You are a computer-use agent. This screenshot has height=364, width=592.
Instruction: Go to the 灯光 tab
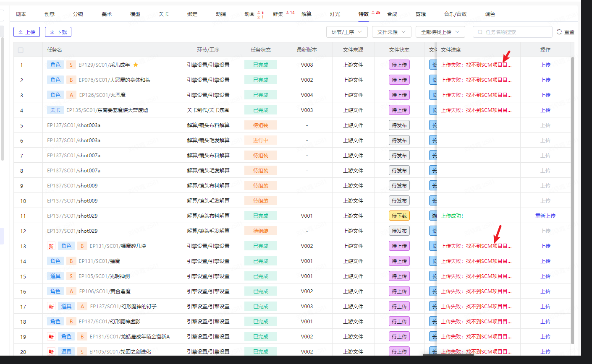coord(335,14)
